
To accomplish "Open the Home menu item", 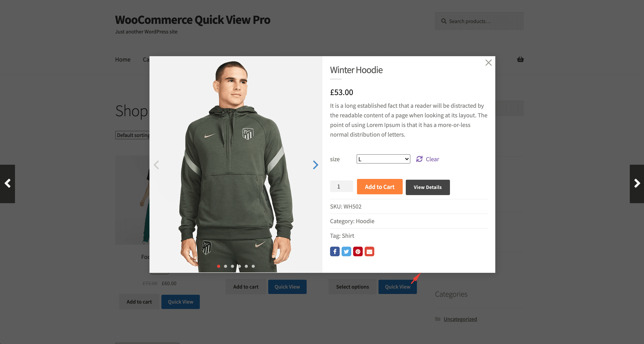I will 123,59.
